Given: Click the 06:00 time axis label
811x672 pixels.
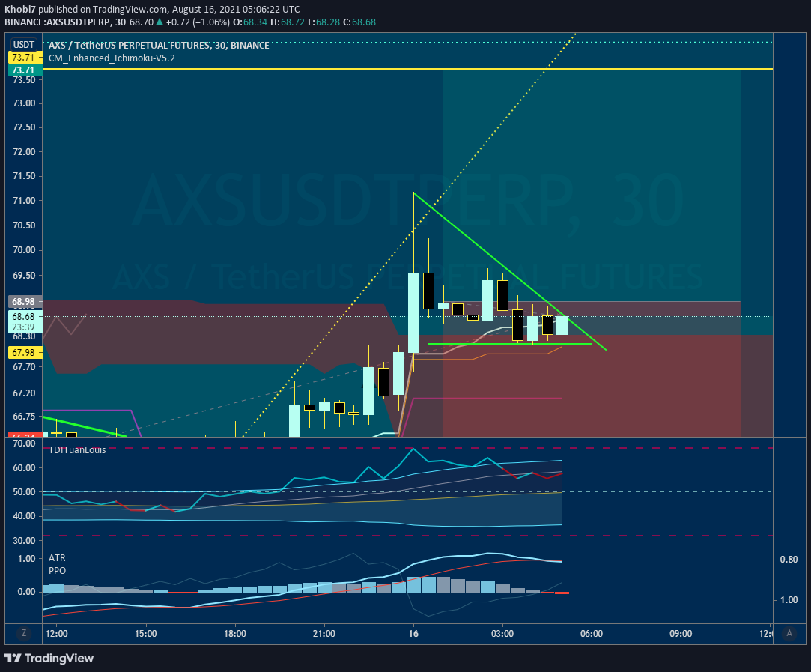Looking at the screenshot, I should (x=591, y=633).
